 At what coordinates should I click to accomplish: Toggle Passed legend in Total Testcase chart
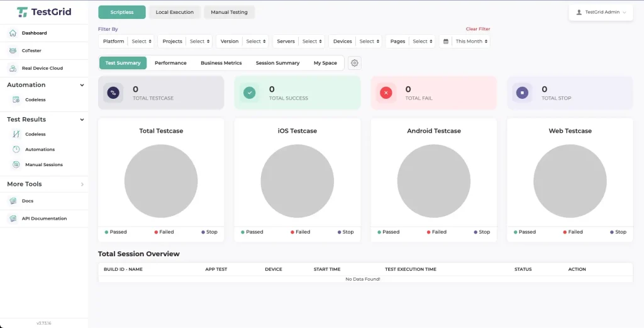pos(116,232)
